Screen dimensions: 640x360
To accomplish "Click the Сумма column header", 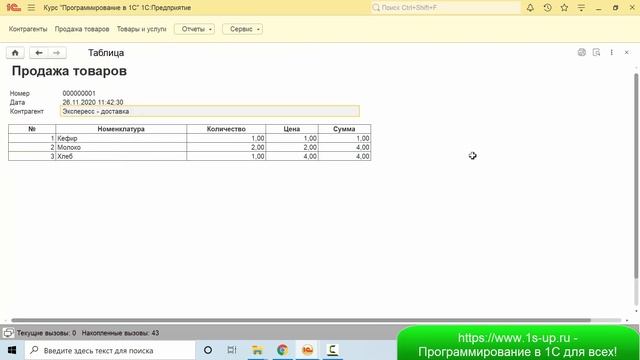I will tap(344, 129).
